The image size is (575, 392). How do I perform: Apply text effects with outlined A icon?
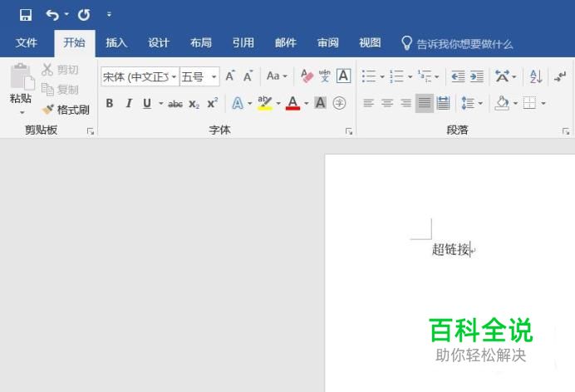pyautogui.click(x=238, y=103)
